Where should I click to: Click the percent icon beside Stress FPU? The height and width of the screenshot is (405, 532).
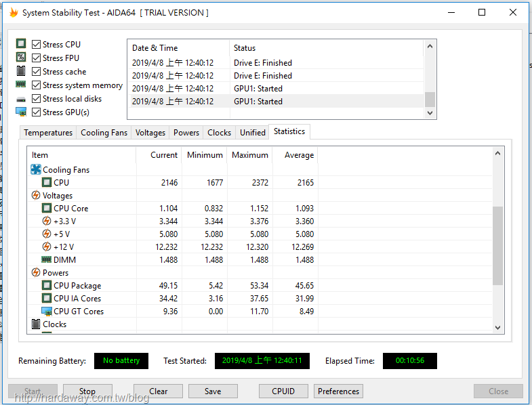coord(21,58)
